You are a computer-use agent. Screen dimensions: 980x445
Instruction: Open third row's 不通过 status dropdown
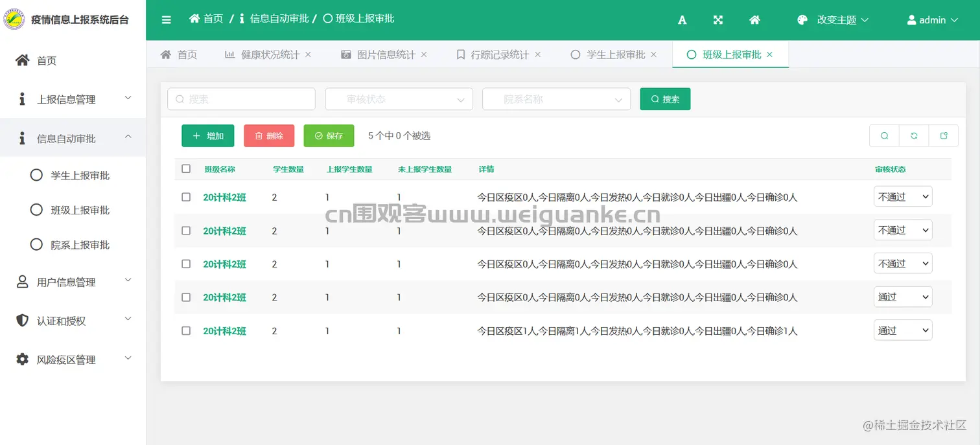tap(903, 264)
